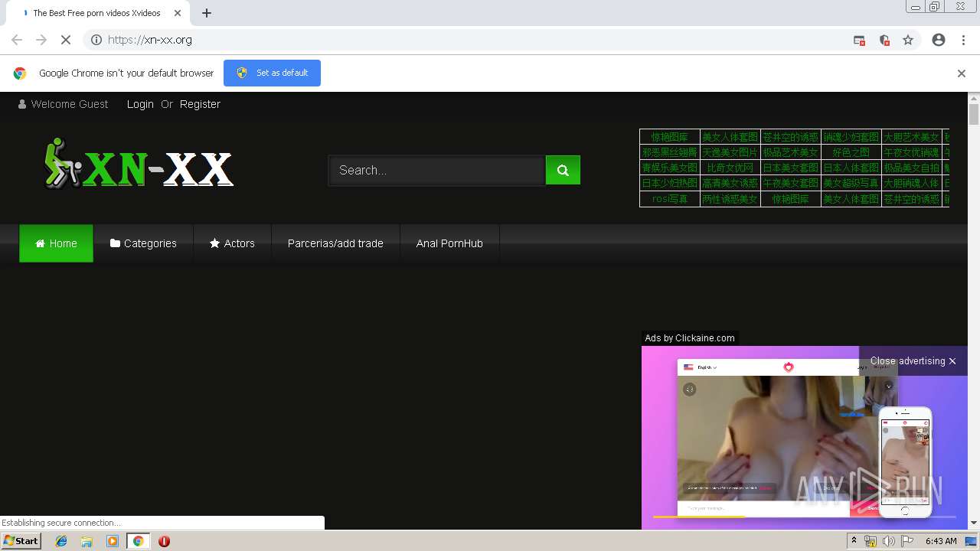This screenshot has width=980, height=551.
Task: Click the page scrollbar down arrow
Action: coord(974,523)
